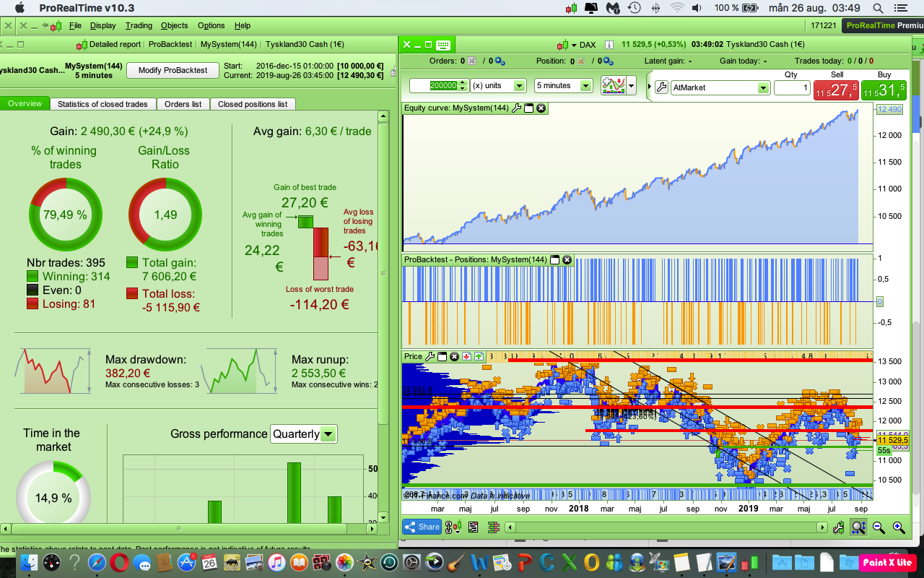Click the units stepper arrows

tap(463, 85)
